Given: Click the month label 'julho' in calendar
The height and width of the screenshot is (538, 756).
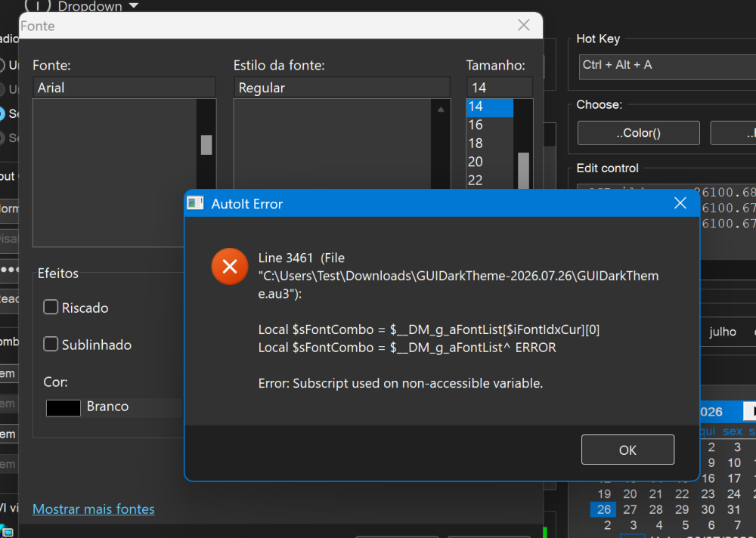Looking at the screenshot, I should coord(722,332).
